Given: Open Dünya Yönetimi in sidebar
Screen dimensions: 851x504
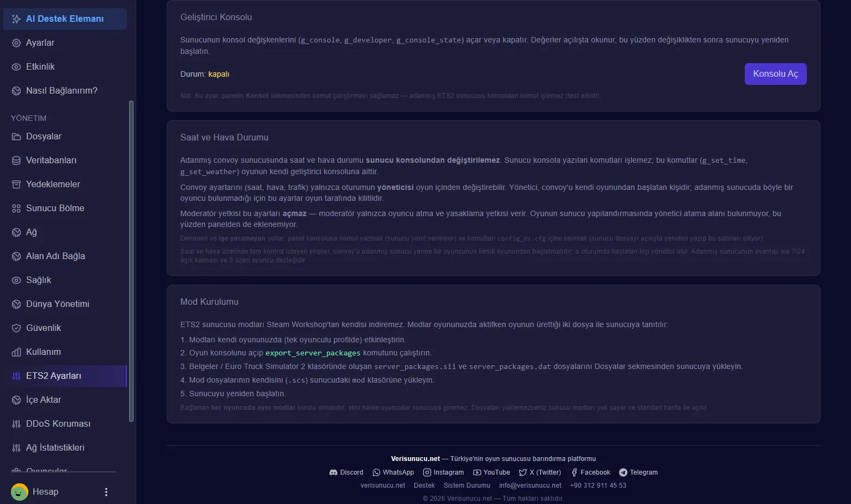Looking at the screenshot, I should tap(65, 304).
